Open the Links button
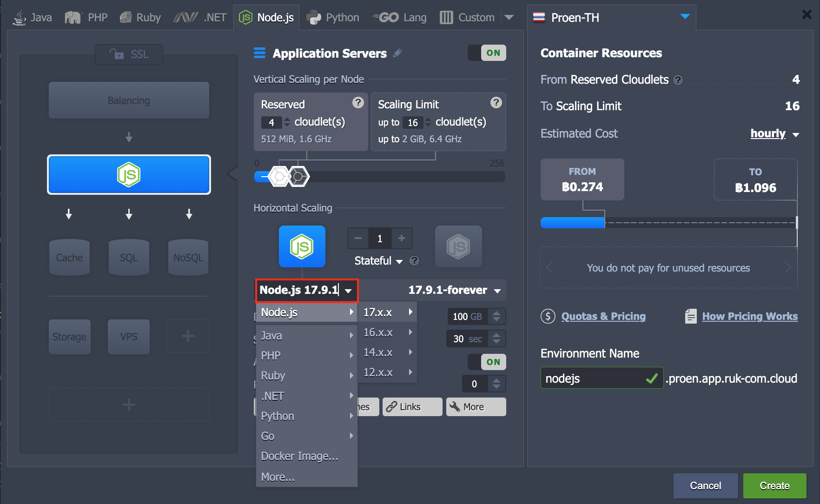 pos(412,407)
